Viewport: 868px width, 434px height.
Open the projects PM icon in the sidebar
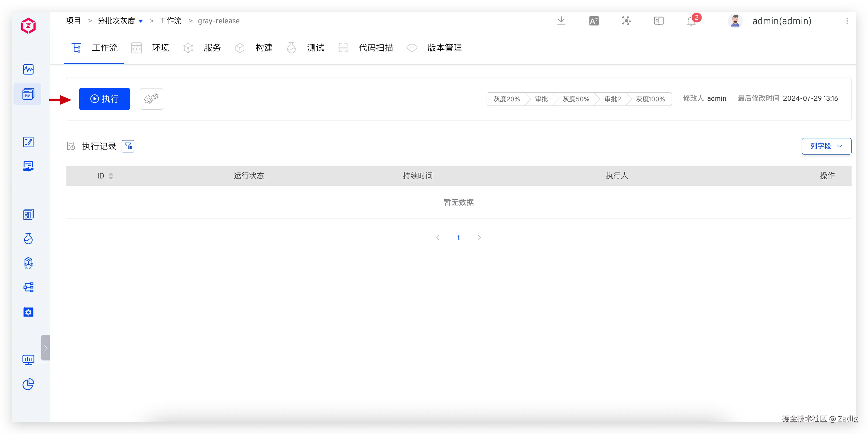click(x=28, y=94)
